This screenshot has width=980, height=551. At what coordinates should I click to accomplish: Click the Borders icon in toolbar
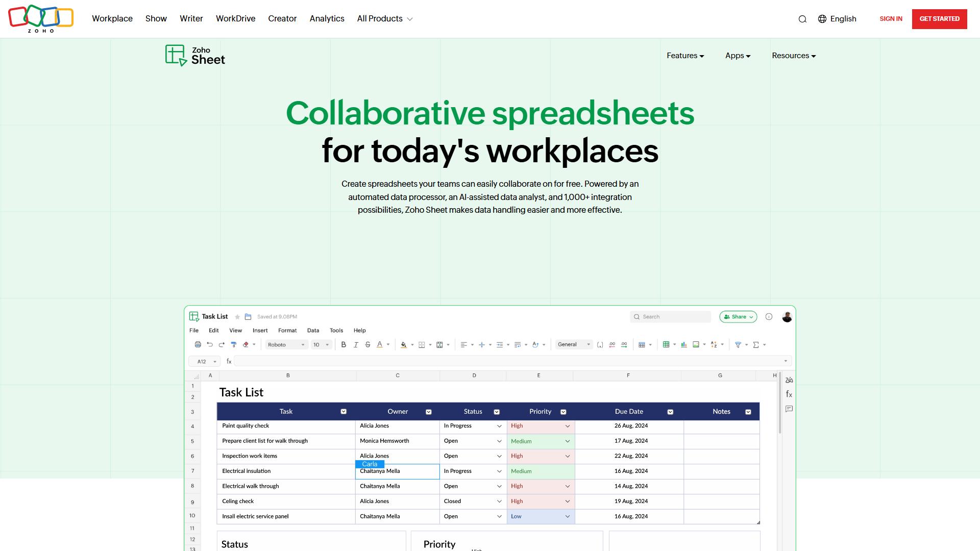tap(422, 345)
